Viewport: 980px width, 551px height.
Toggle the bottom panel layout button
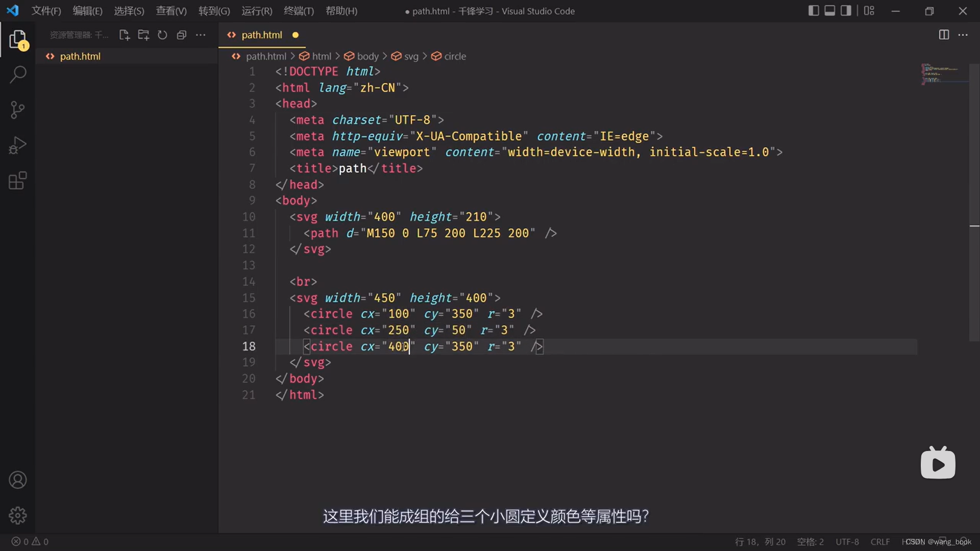click(830, 11)
